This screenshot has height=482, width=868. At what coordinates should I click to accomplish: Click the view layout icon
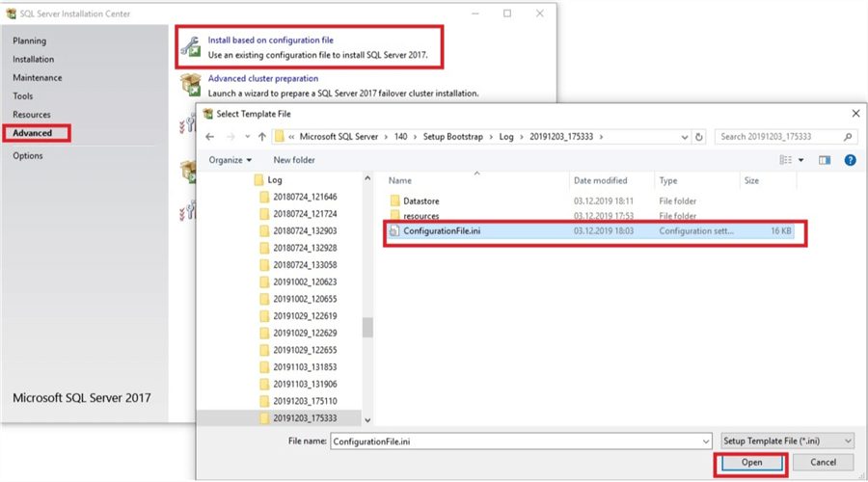[785, 160]
